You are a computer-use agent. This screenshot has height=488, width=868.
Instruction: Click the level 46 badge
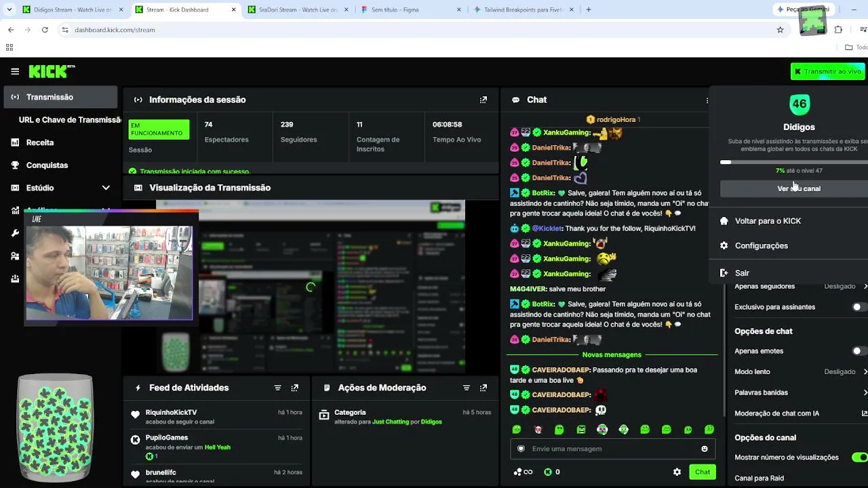coord(800,104)
